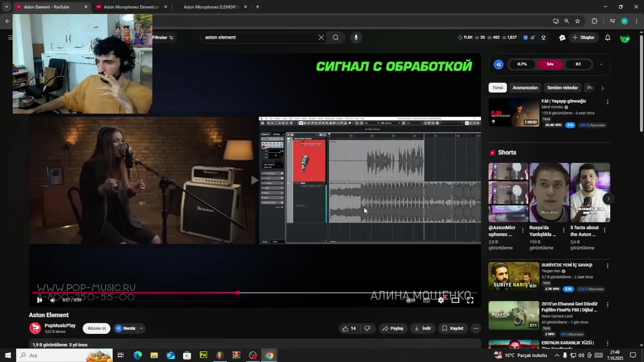The height and width of the screenshot is (362, 644).
Task: Open the more actions menu beside Kaydet
Action: pos(475,328)
